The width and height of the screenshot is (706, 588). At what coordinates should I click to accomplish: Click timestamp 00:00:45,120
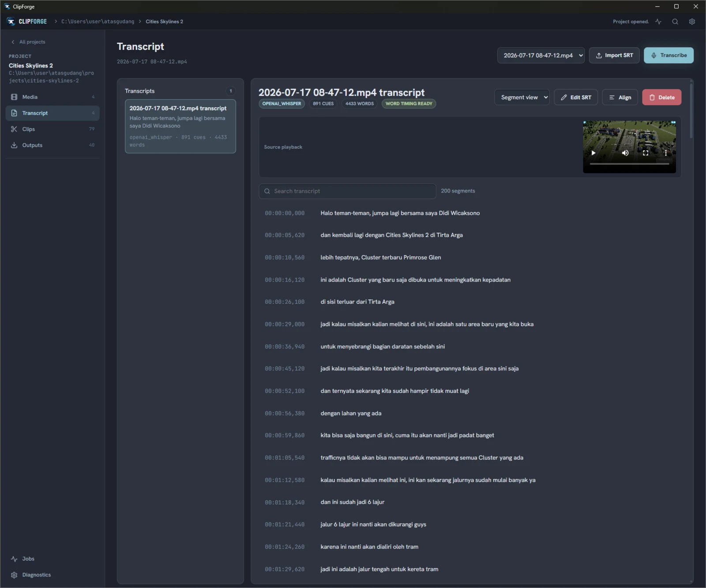coord(285,369)
